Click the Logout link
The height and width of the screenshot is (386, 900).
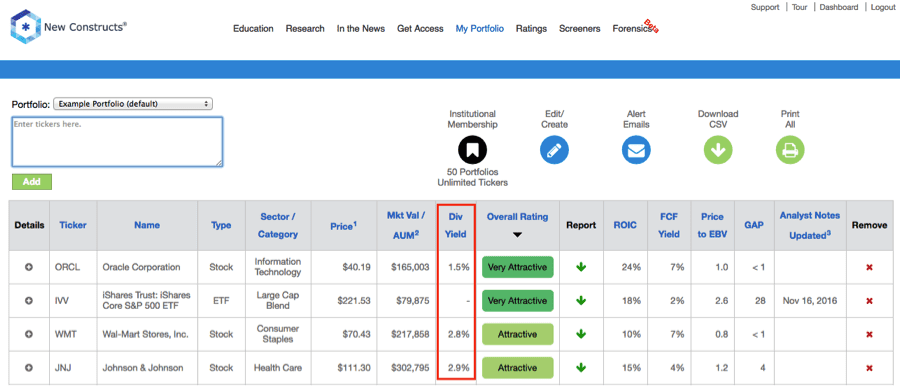[883, 7]
